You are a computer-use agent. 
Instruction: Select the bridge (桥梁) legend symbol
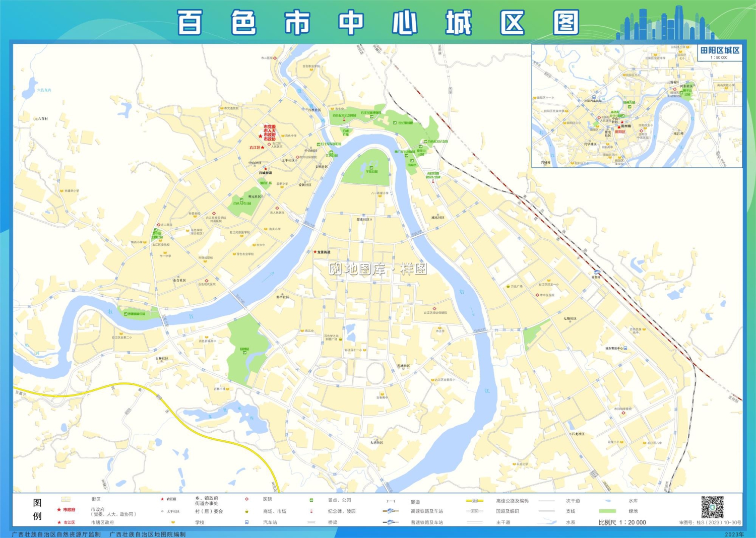310,522
